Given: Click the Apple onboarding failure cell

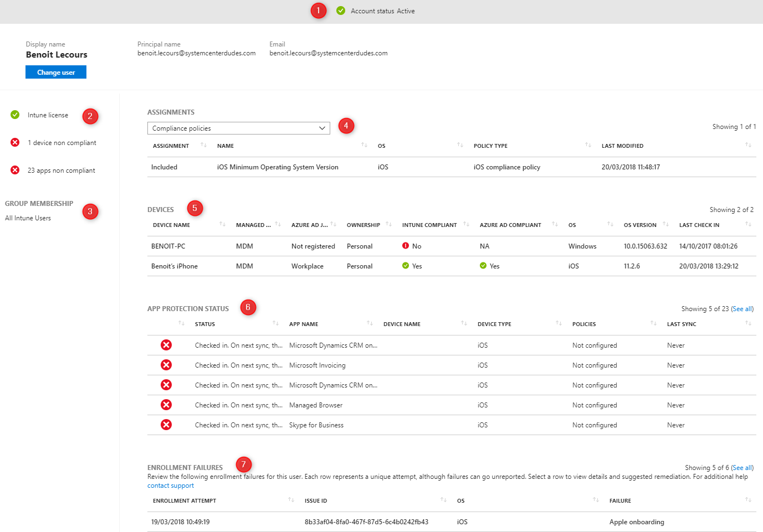Looking at the screenshot, I should [637, 522].
